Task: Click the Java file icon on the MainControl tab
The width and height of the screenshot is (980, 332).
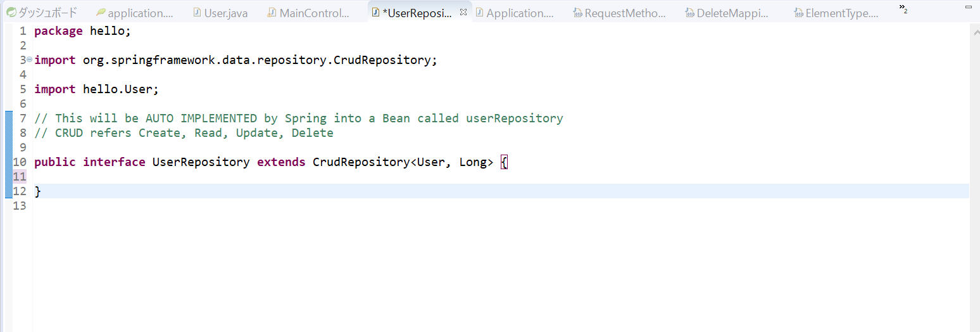Action: pyautogui.click(x=272, y=13)
